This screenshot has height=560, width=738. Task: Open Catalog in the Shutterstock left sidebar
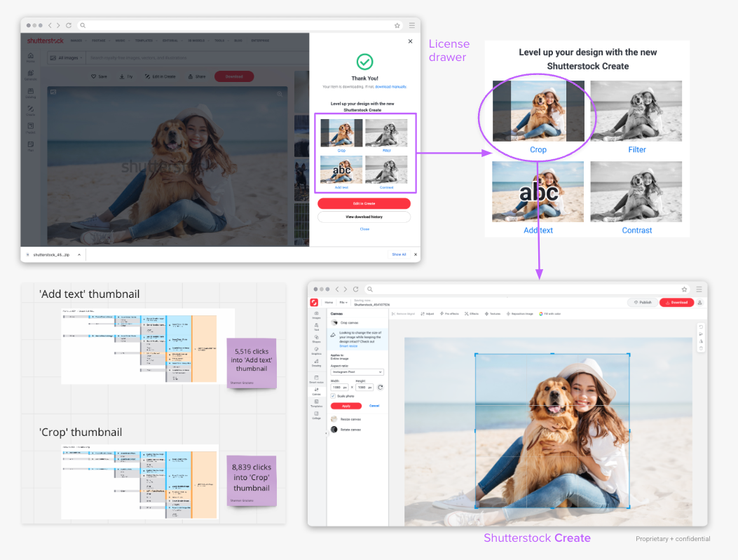(x=31, y=93)
